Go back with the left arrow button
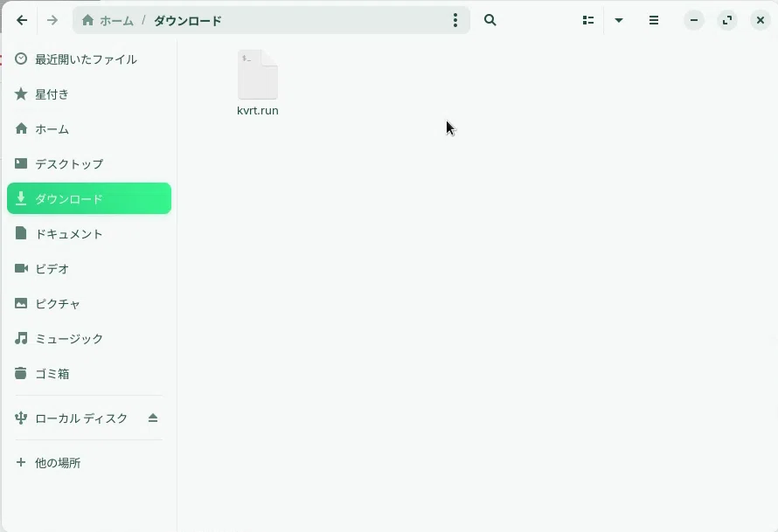 (22, 20)
